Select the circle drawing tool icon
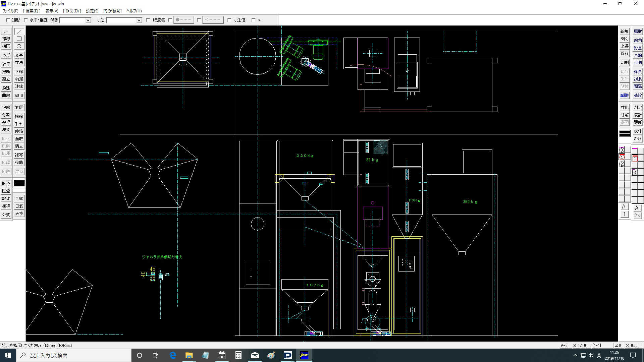Screen dimensions: 644x362 pos(19,46)
